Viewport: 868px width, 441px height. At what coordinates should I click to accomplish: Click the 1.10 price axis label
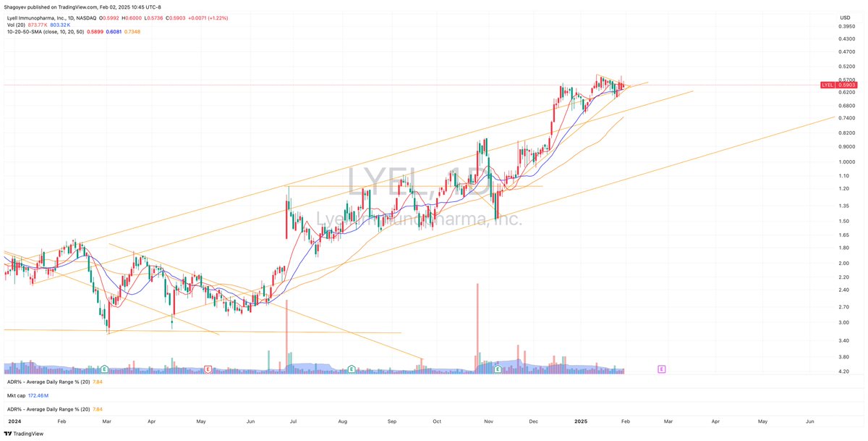coord(844,176)
